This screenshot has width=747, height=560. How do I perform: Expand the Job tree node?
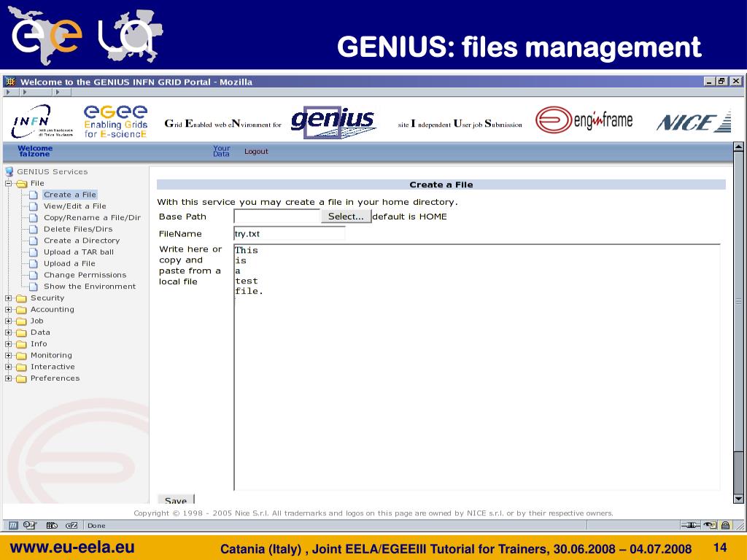click(x=8, y=321)
